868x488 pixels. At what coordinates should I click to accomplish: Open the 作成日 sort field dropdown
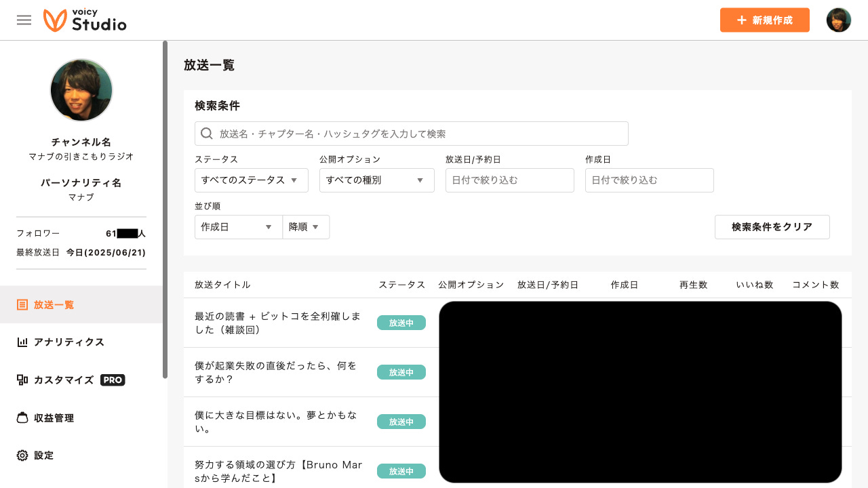pyautogui.click(x=239, y=227)
